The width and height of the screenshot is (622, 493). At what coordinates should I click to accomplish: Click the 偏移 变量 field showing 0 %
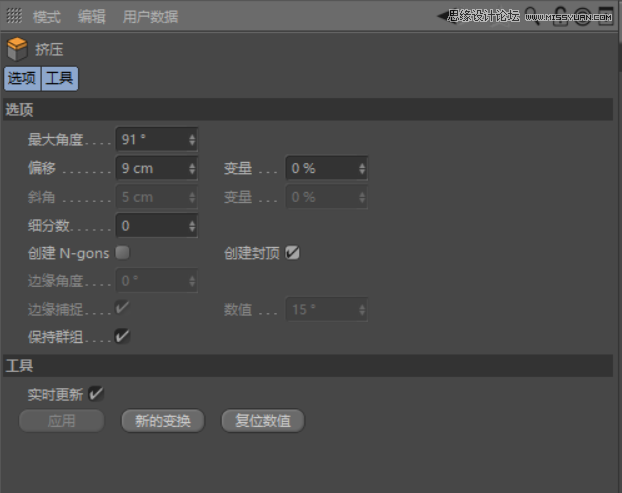pos(326,169)
